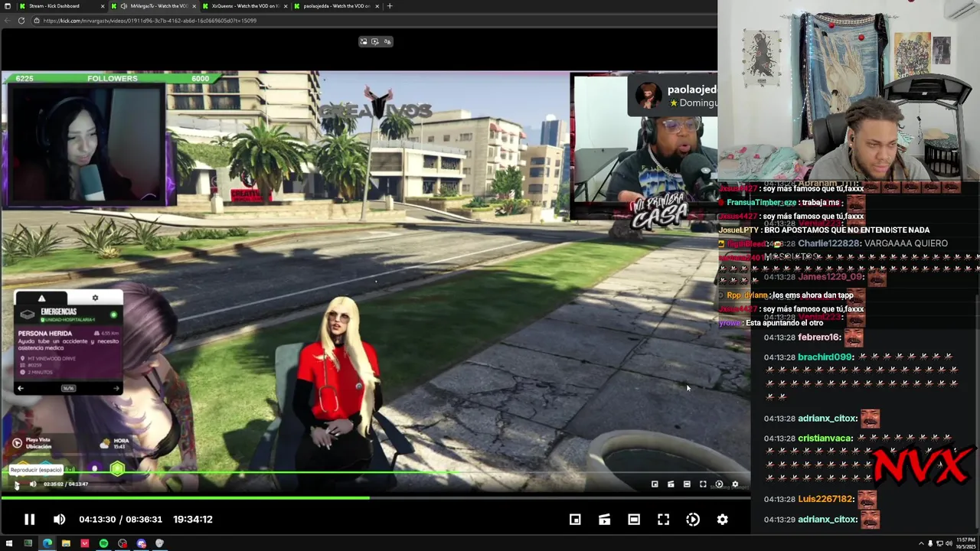Open picture-in-picture in outer player bar
980x551 pixels.
(x=575, y=520)
